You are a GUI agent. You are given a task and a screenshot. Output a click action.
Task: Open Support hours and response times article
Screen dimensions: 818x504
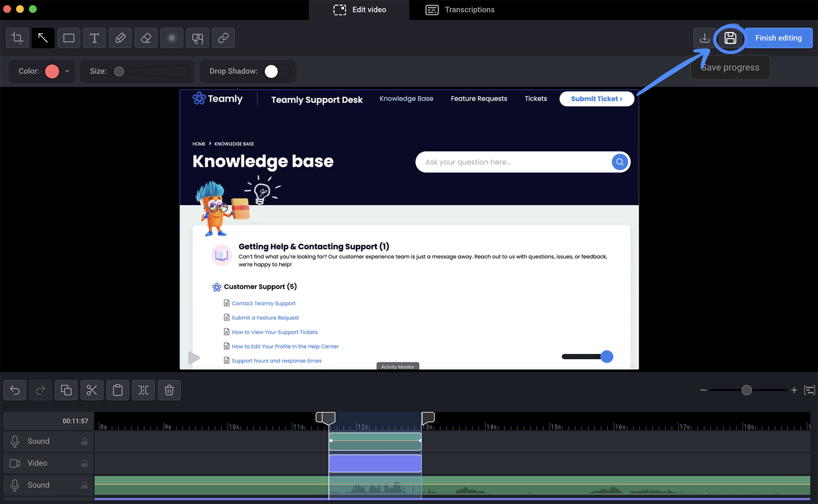click(277, 361)
